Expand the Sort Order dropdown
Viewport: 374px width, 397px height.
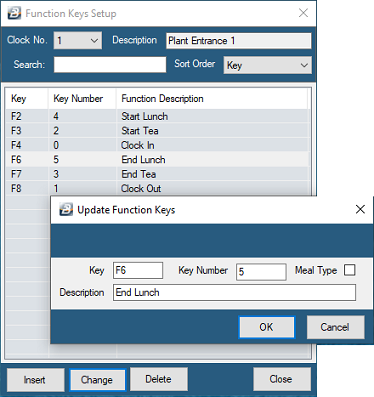coord(268,65)
